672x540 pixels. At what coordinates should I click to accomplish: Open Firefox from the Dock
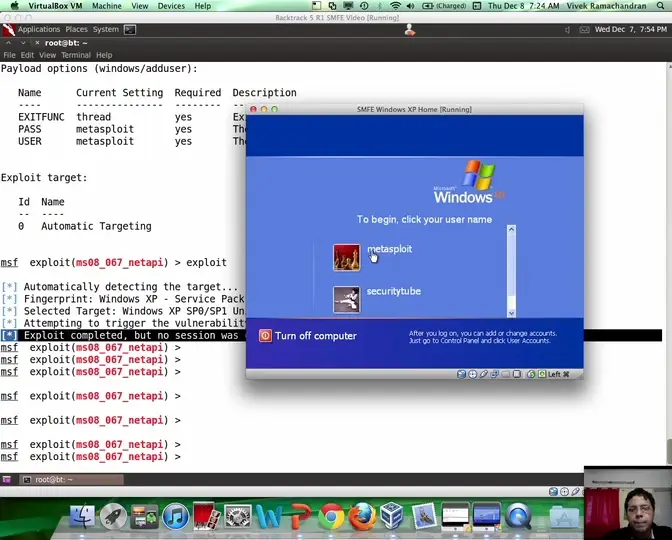(x=362, y=516)
